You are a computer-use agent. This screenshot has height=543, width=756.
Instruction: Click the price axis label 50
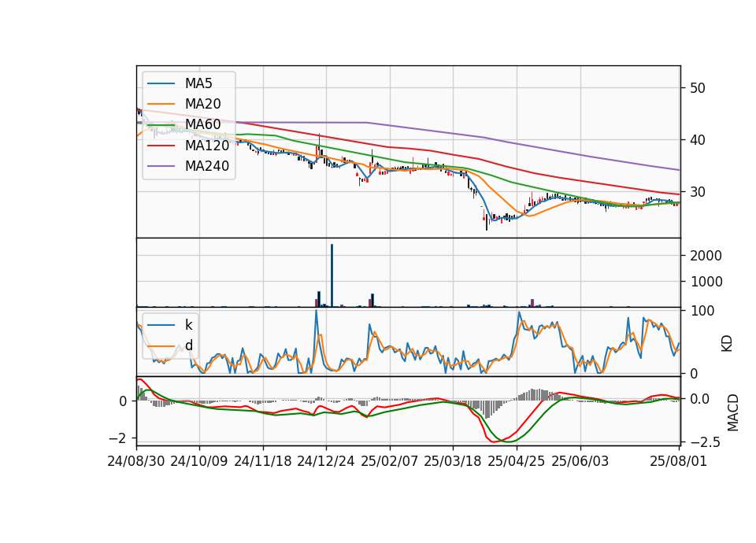point(698,88)
